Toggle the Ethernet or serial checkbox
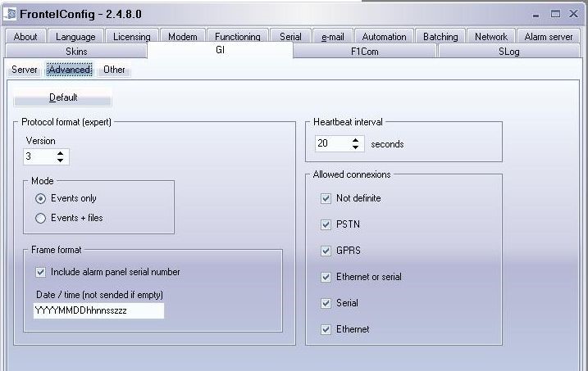588x371 pixels. point(326,277)
